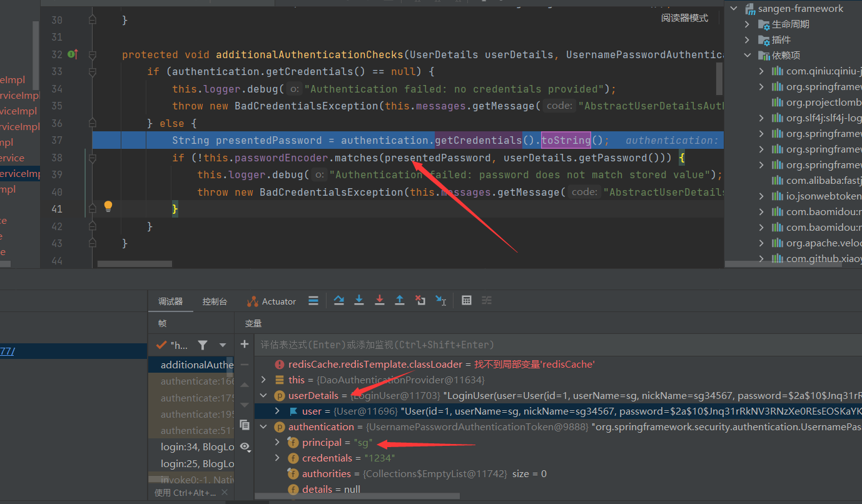Click the Step Out debugger icon
This screenshot has height=504, width=862.
click(400, 301)
